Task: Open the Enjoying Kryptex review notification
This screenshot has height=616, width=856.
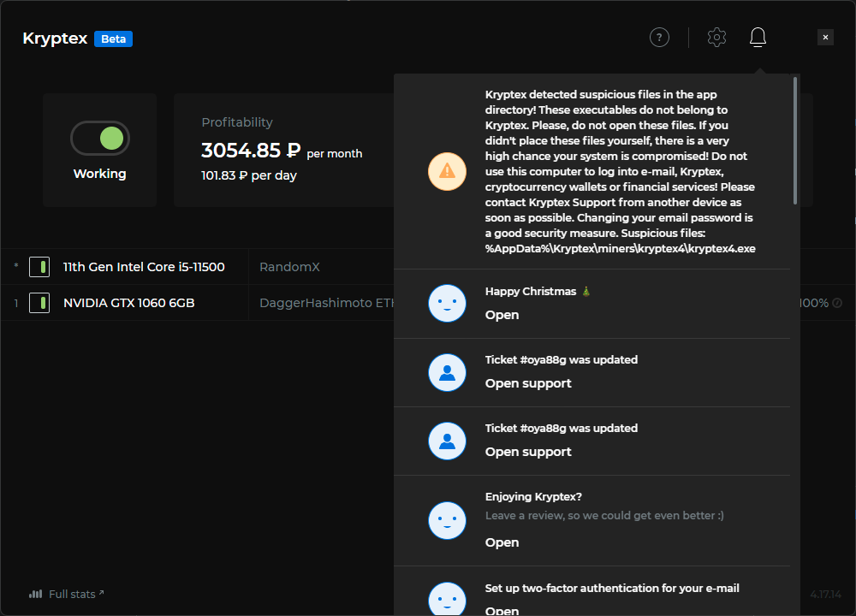Action: (x=502, y=542)
